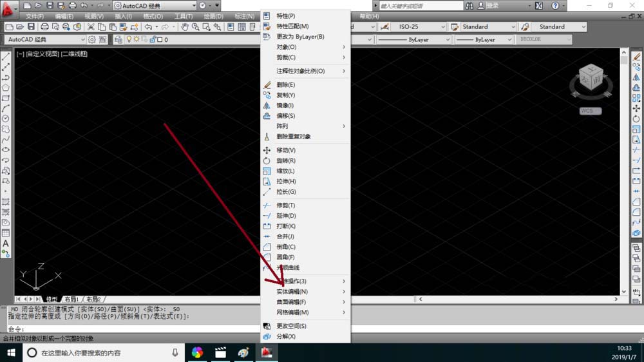Select the Ellipse draw tool
Screen dimensions: 644x362
[x=6, y=150]
